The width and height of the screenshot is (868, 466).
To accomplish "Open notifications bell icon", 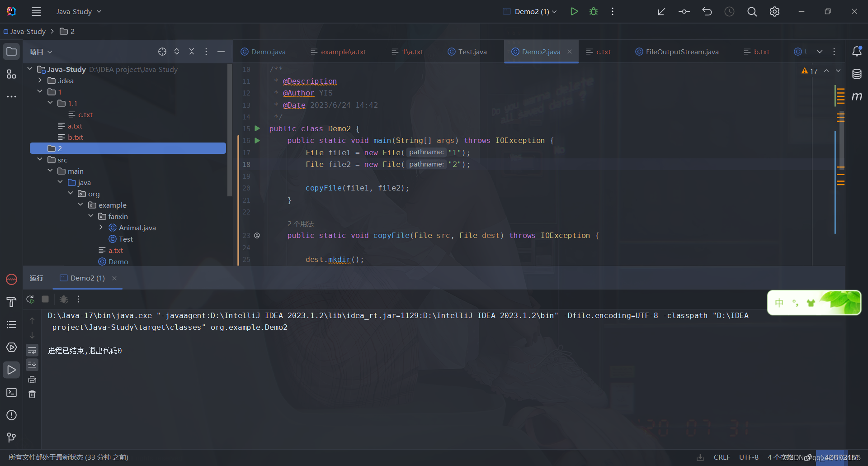I will tap(857, 52).
